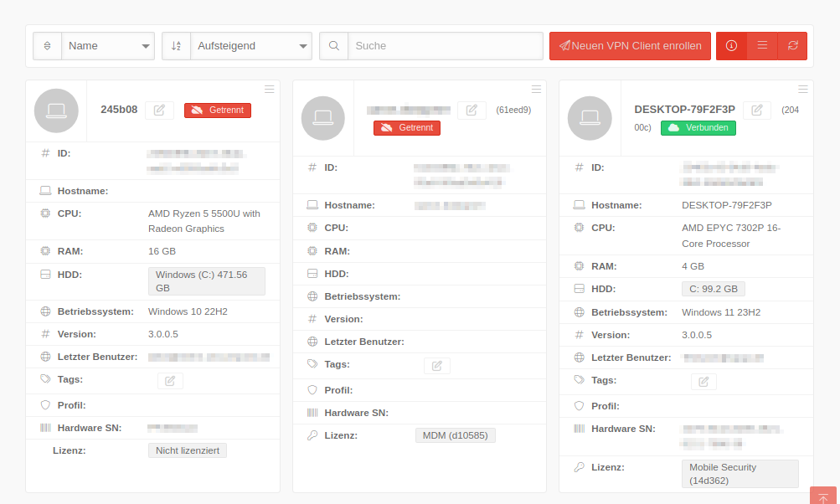Click Getrennt status badge on 245b08
Screen dimensions: 840x504
(x=218, y=111)
